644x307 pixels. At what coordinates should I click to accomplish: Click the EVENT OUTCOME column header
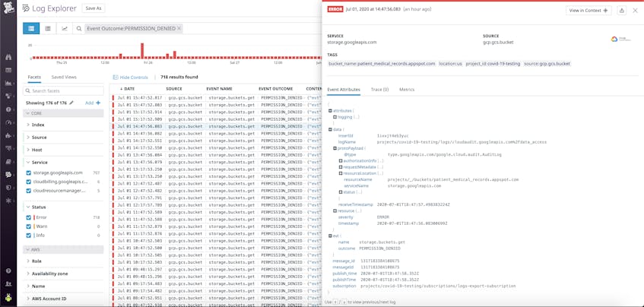click(275, 89)
